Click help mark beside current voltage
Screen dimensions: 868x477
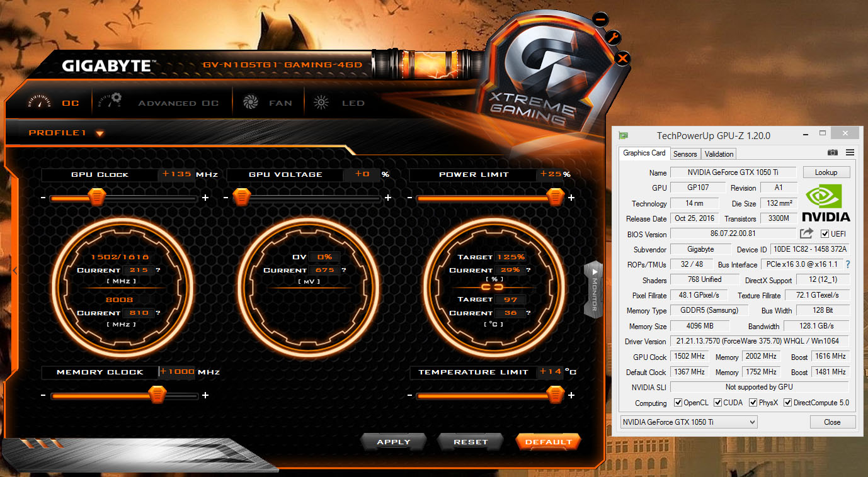click(x=345, y=270)
